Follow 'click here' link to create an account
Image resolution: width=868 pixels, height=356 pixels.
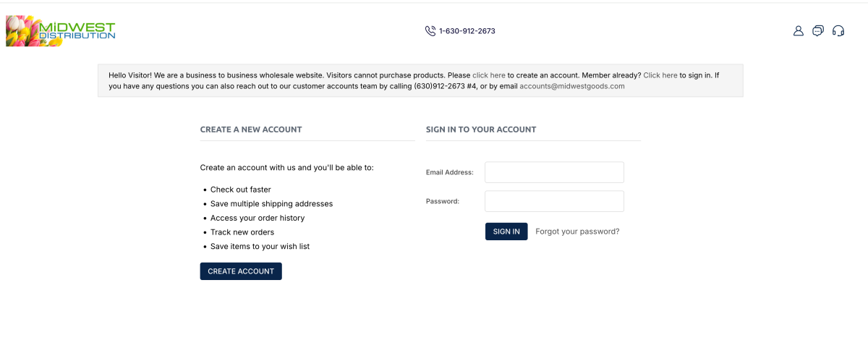coord(489,75)
